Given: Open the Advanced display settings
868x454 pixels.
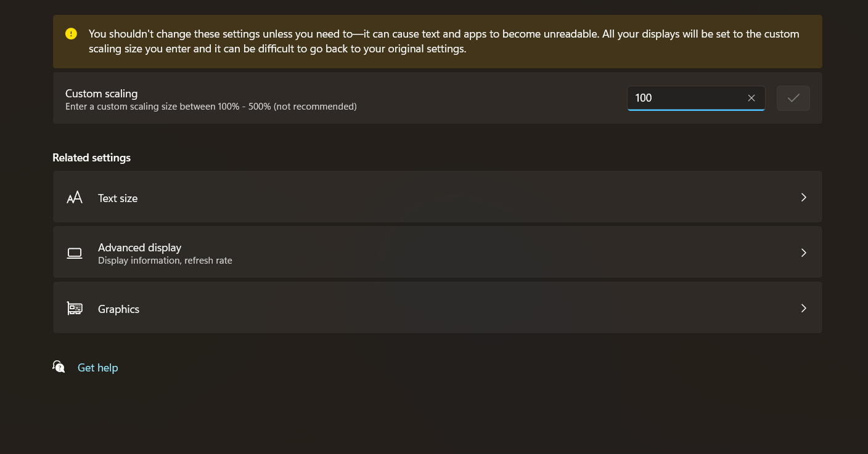Looking at the screenshot, I should [139, 248].
